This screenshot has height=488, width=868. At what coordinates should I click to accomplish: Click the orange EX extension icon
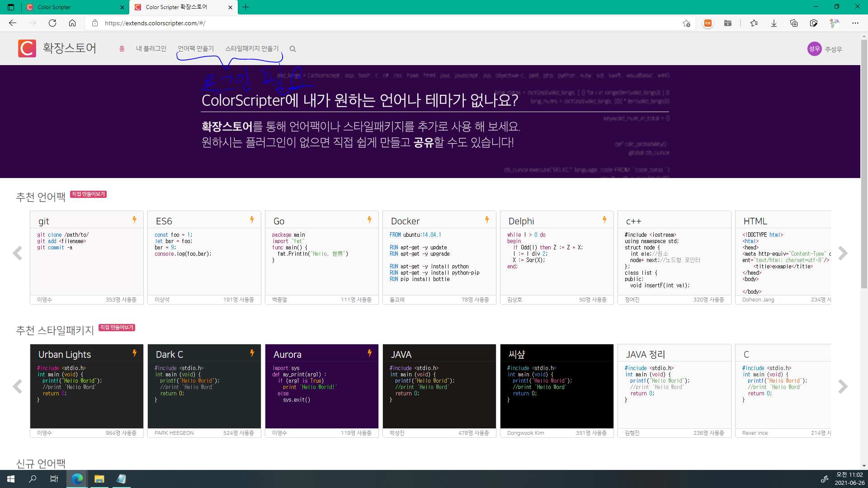pyautogui.click(x=708, y=23)
